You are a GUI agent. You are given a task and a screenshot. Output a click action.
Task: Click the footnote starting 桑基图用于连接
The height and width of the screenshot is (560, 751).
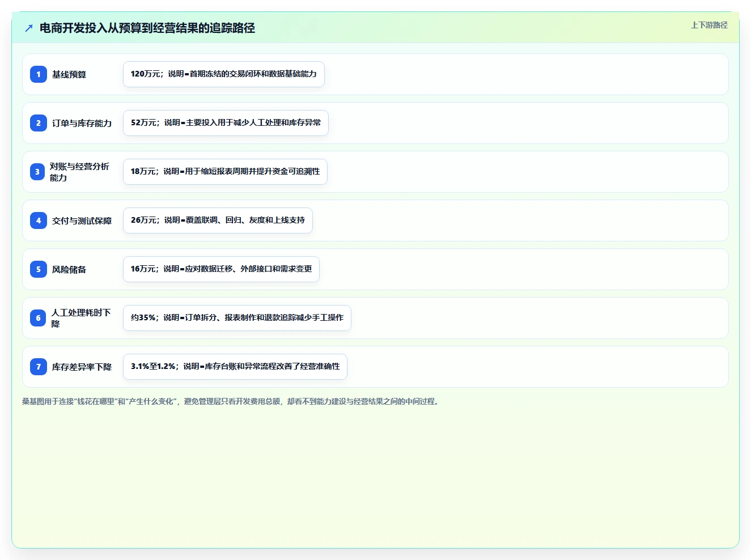point(231,401)
